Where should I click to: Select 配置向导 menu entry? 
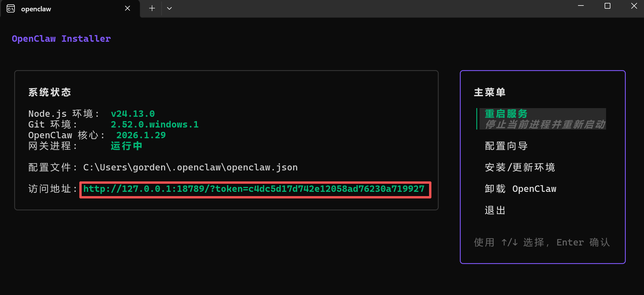coord(506,146)
